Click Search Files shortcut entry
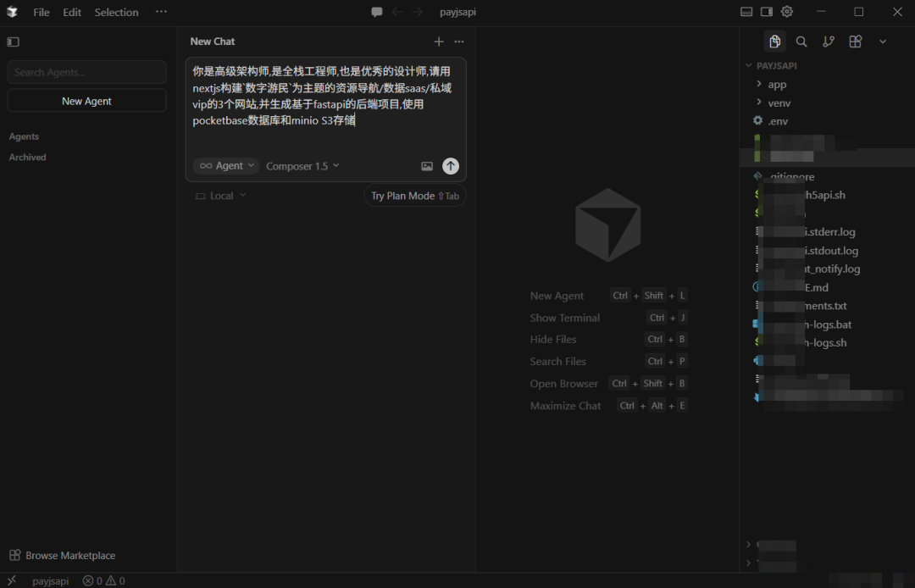915x588 pixels. click(608, 362)
